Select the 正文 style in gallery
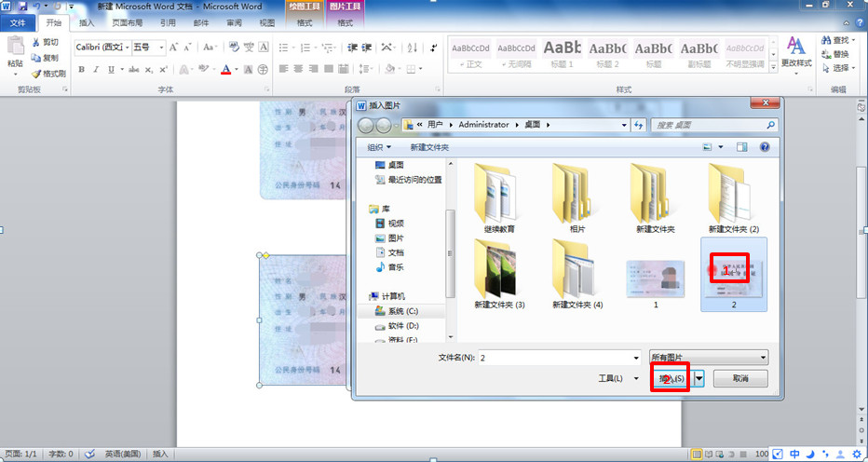This screenshot has width=868, height=462. tap(470, 54)
